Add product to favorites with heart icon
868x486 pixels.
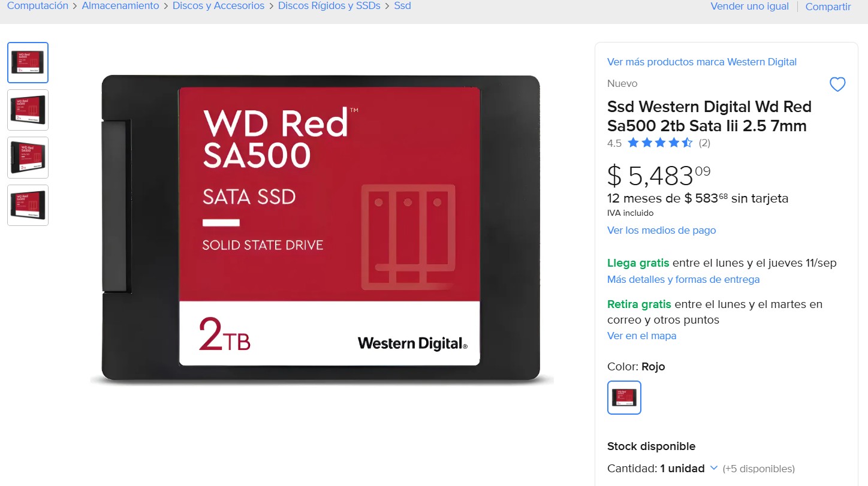(837, 84)
